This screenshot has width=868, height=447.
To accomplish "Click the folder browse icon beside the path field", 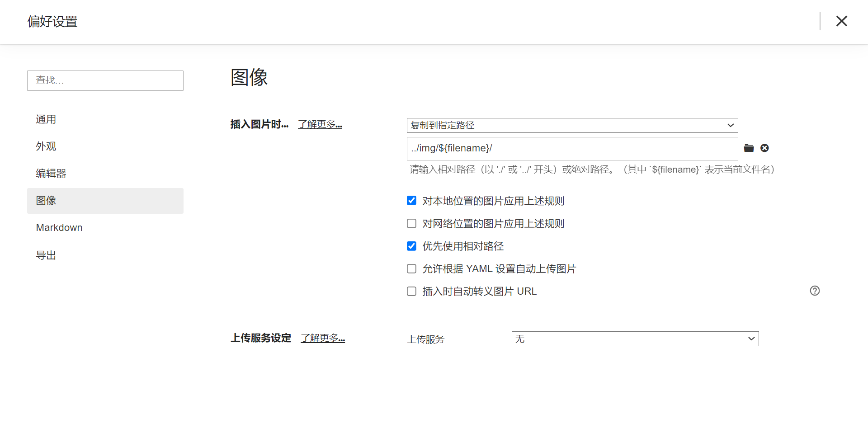I will pos(749,148).
